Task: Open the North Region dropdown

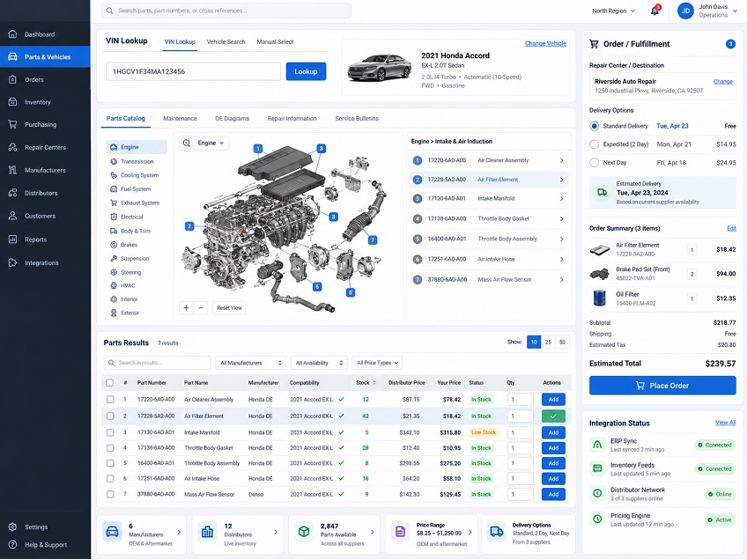Action: click(x=613, y=11)
